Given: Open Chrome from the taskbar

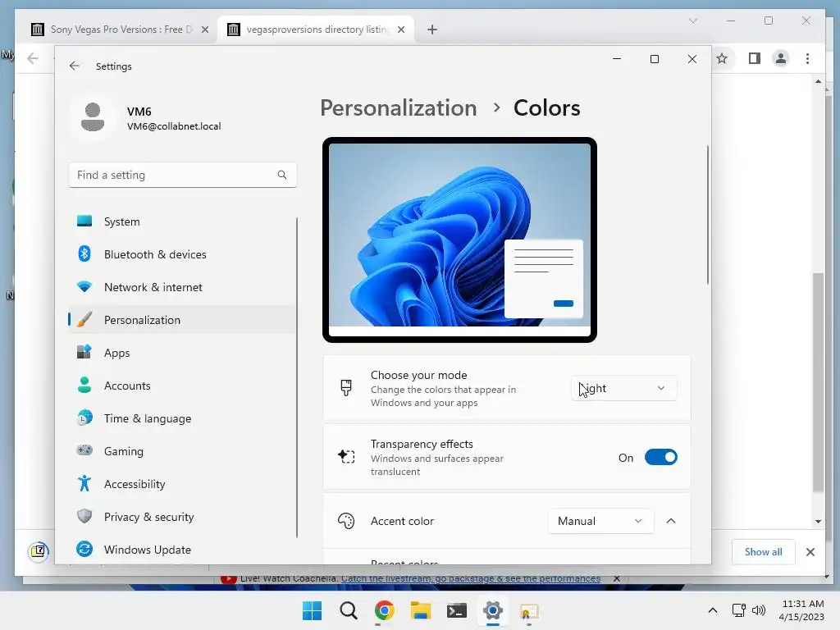Looking at the screenshot, I should coord(384,610).
